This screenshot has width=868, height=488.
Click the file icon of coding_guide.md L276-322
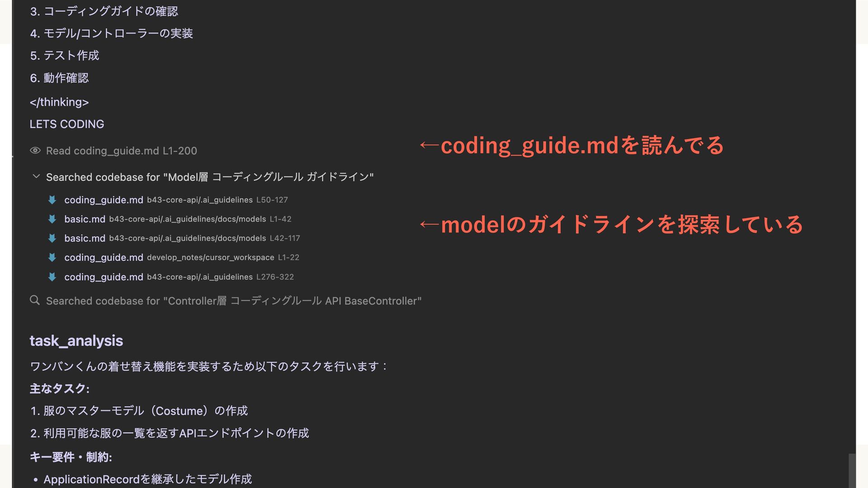click(52, 277)
